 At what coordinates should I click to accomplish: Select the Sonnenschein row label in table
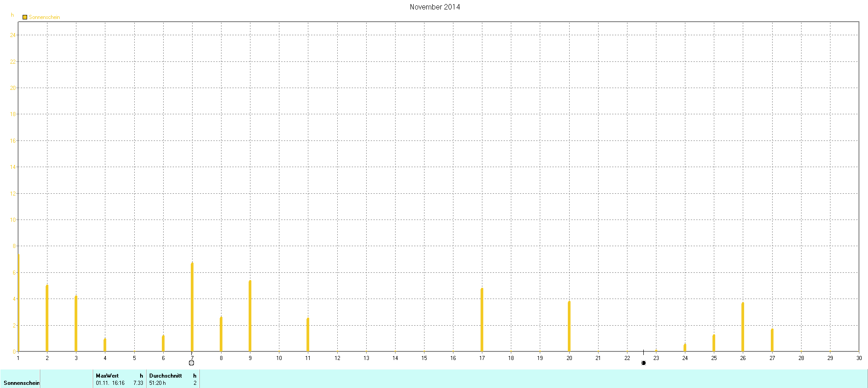click(x=21, y=383)
